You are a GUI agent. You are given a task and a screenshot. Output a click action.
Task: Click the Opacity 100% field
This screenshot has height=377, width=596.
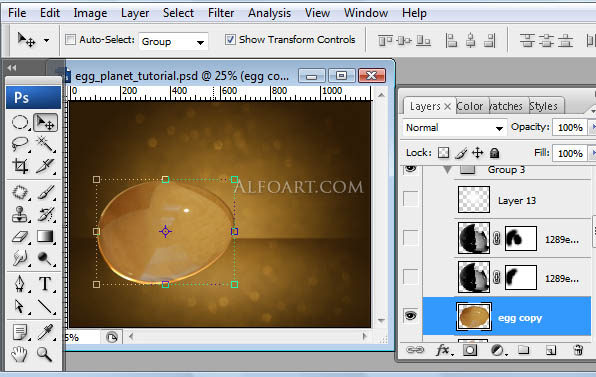[x=570, y=127]
